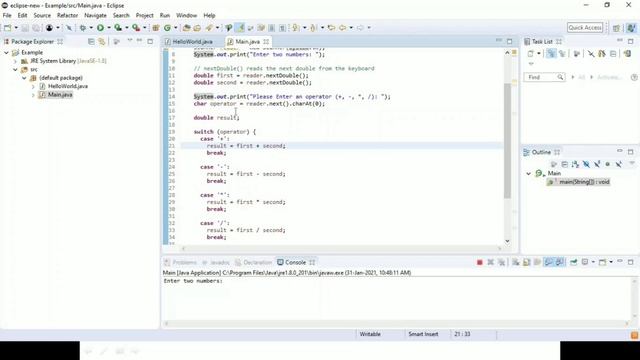Open the Refactor menu

coord(67,16)
